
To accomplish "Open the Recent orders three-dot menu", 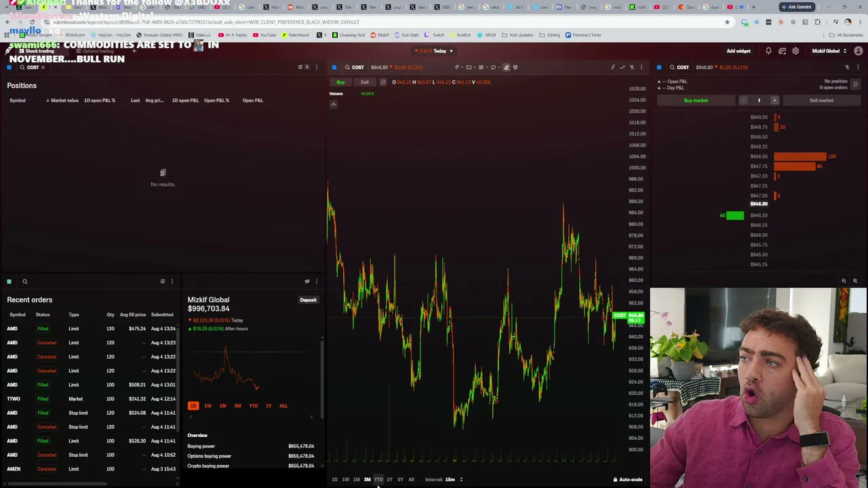I will (x=172, y=281).
